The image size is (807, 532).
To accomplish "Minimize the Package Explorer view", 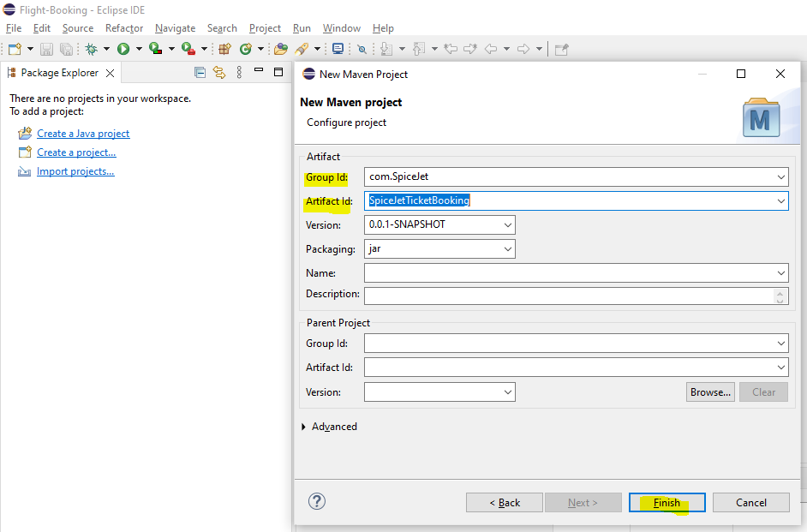I will tap(259, 69).
